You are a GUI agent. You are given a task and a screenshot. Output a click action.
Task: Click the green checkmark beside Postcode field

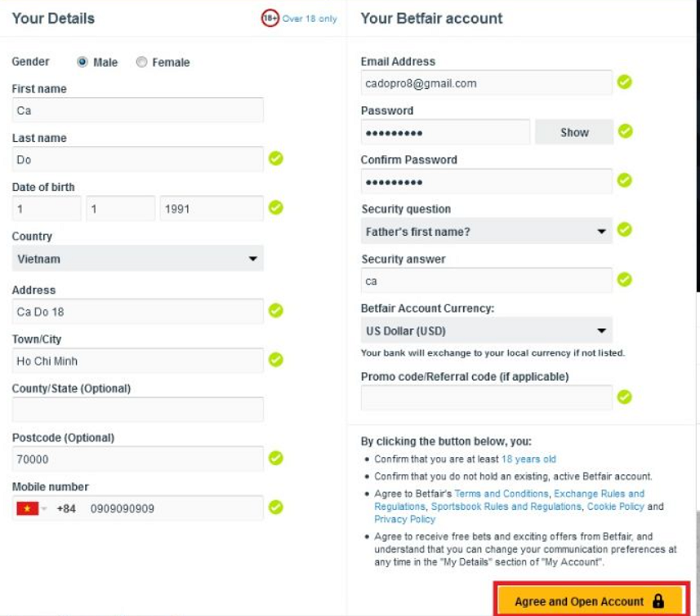(x=275, y=458)
